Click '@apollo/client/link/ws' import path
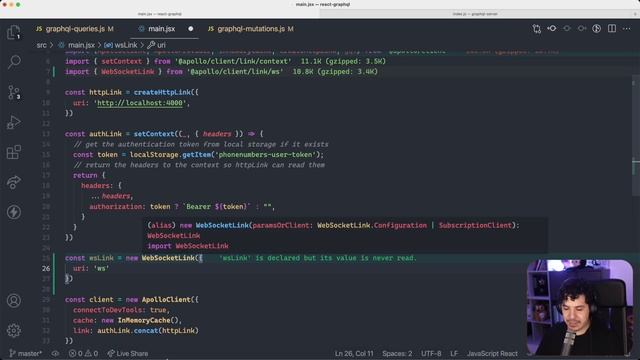 pyautogui.click(x=235, y=71)
